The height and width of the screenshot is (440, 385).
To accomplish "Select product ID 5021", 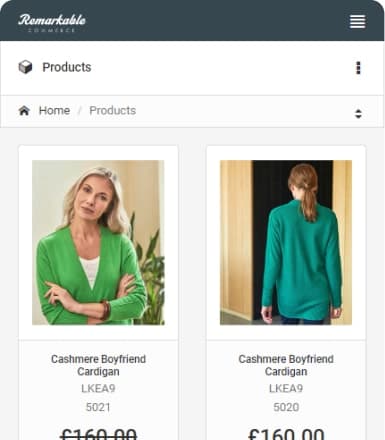I will (98, 407).
